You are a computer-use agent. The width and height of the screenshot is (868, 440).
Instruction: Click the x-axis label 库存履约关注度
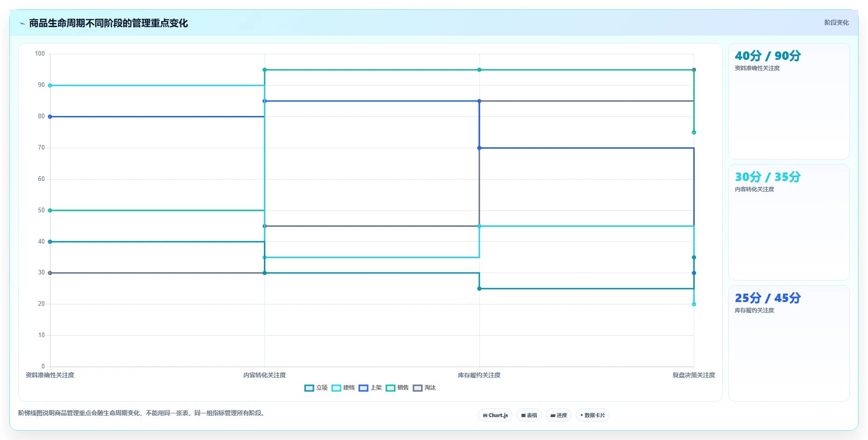pyautogui.click(x=479, y=375)
